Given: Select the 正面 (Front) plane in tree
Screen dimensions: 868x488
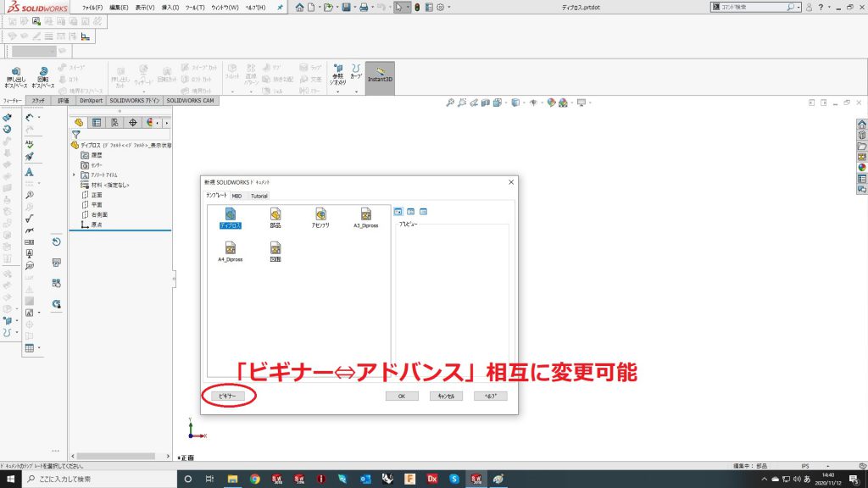Looking at the screenshot, I should coord(92,195).
